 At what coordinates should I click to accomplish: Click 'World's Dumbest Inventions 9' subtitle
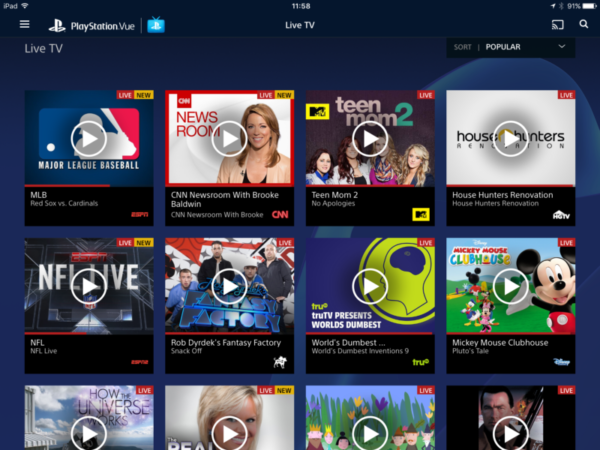tap(360, 351)
